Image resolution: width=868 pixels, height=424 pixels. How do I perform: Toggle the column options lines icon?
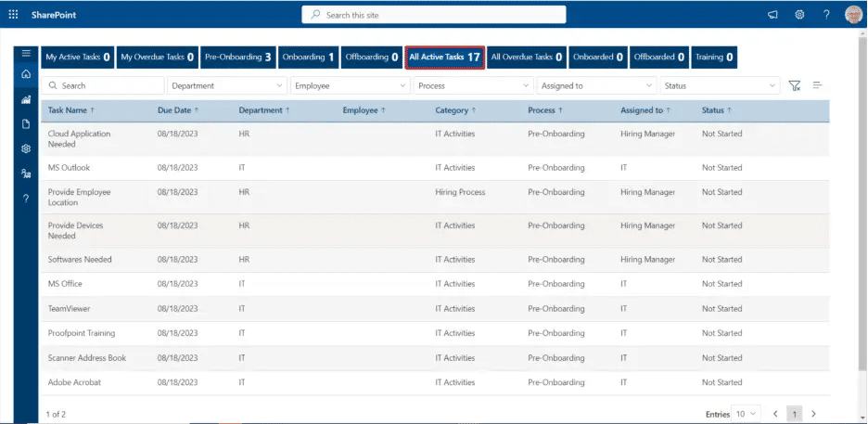pos(818,85)
